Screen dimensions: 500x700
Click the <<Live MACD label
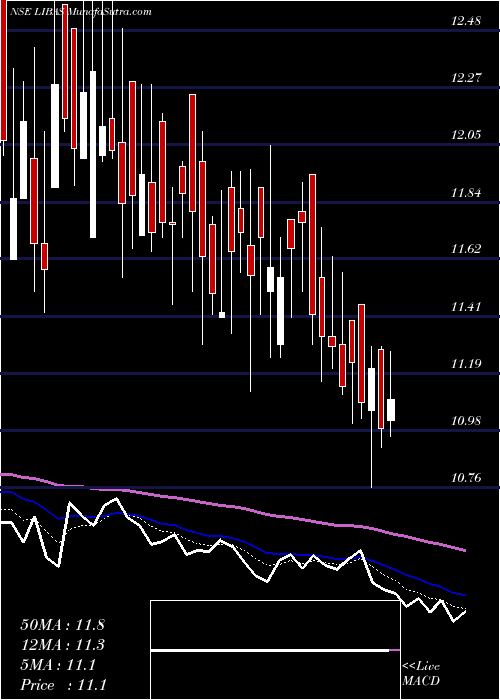coord(421,673)
